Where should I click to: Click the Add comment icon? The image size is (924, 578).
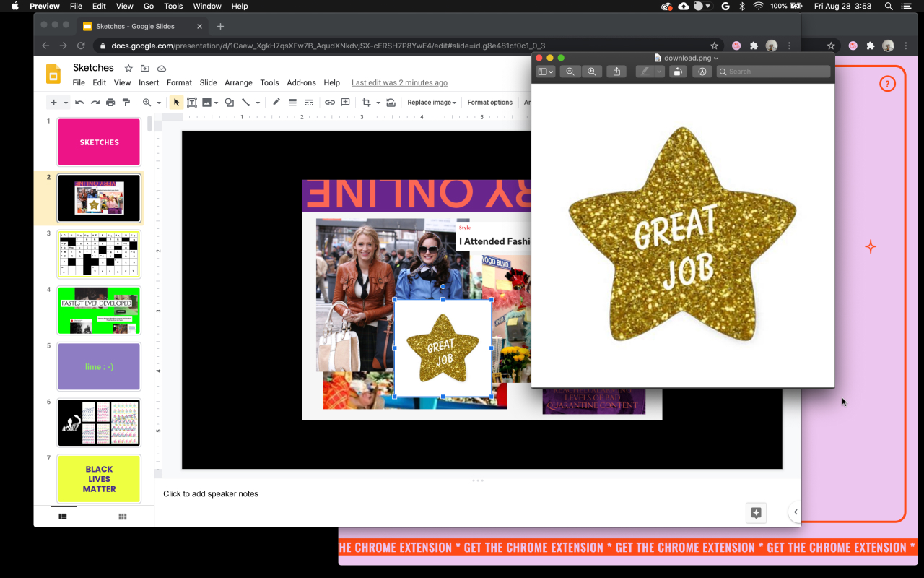(346, 103)
